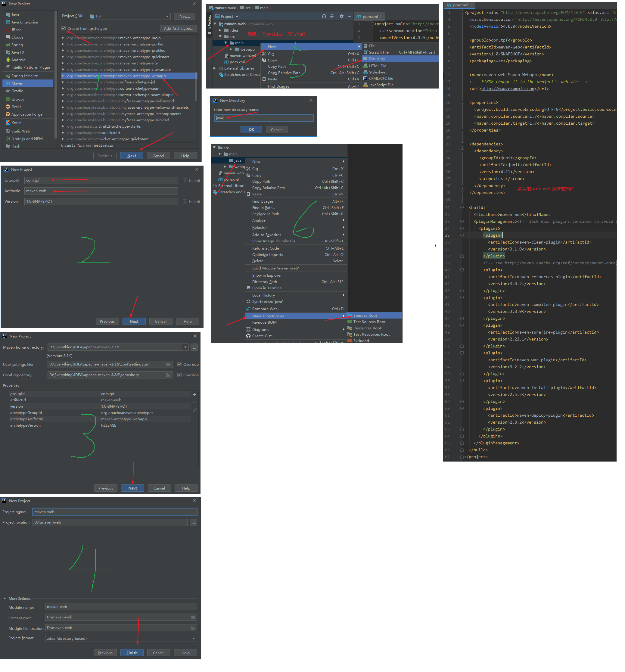Click the Open in Terminal icon
The image size is (625, 672).
point(248,288)
